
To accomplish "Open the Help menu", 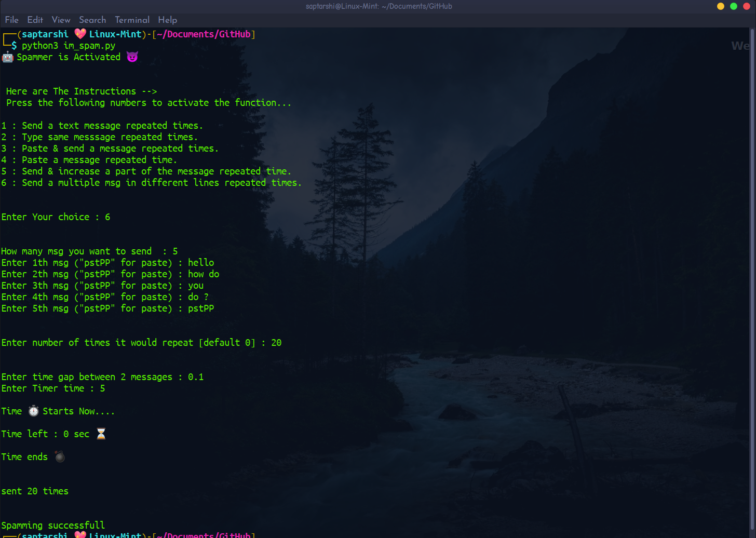I will point(167,20).
